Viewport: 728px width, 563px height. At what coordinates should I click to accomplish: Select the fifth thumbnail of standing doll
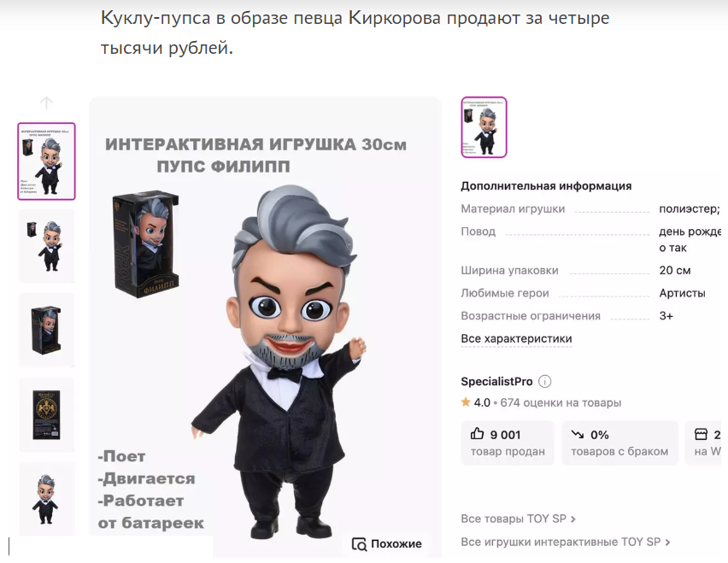[46, 499]
